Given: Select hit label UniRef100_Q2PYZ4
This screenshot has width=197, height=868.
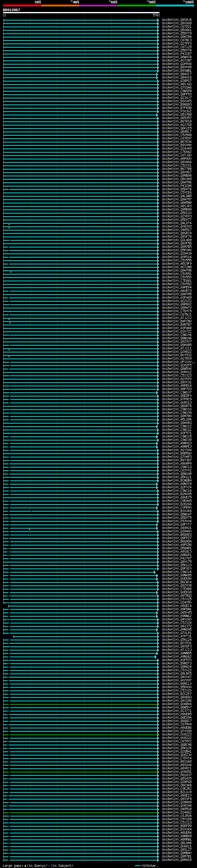Looking at the screenshot, I should [x=176, y=487].
